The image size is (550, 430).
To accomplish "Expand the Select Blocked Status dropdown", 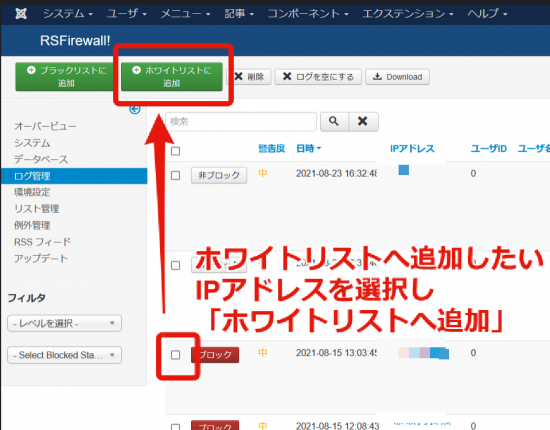I will coord(65,355).
